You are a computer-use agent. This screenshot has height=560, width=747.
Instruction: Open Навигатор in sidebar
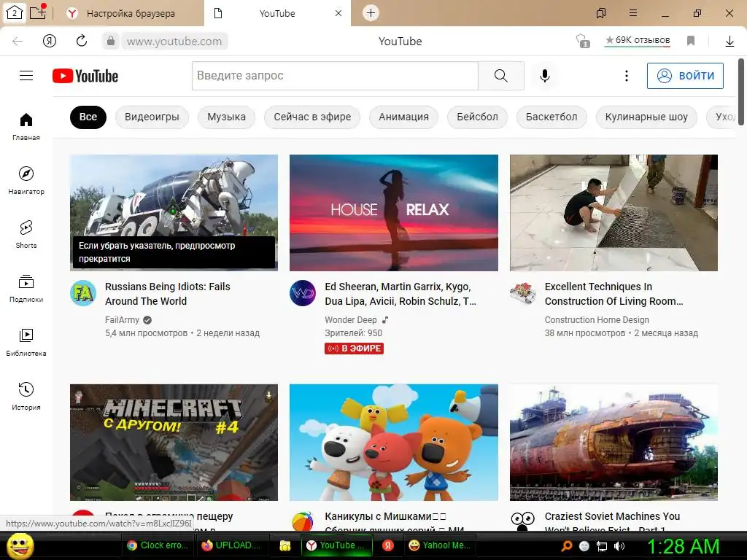tap(26, 180)
